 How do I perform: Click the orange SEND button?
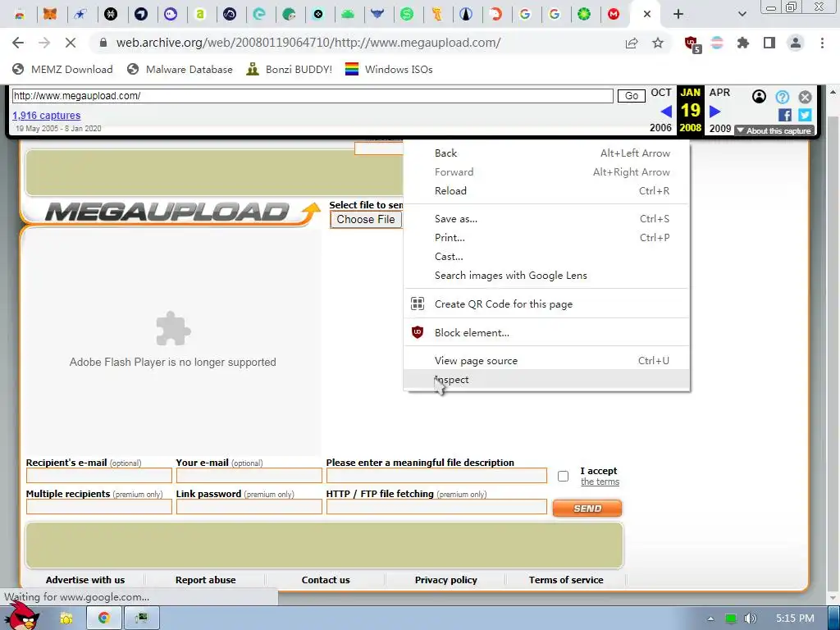pyautogui.click(x=587, y=509)
